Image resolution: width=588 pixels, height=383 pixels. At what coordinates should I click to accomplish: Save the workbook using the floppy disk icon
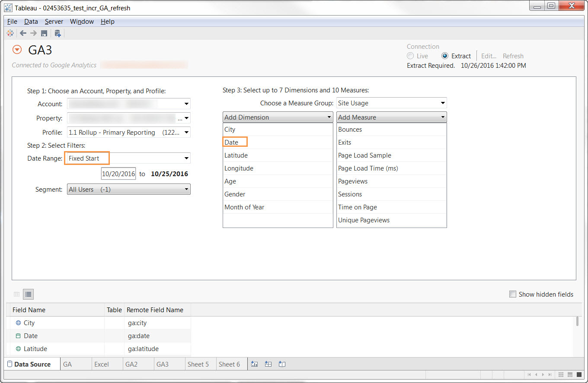[44, 33]
